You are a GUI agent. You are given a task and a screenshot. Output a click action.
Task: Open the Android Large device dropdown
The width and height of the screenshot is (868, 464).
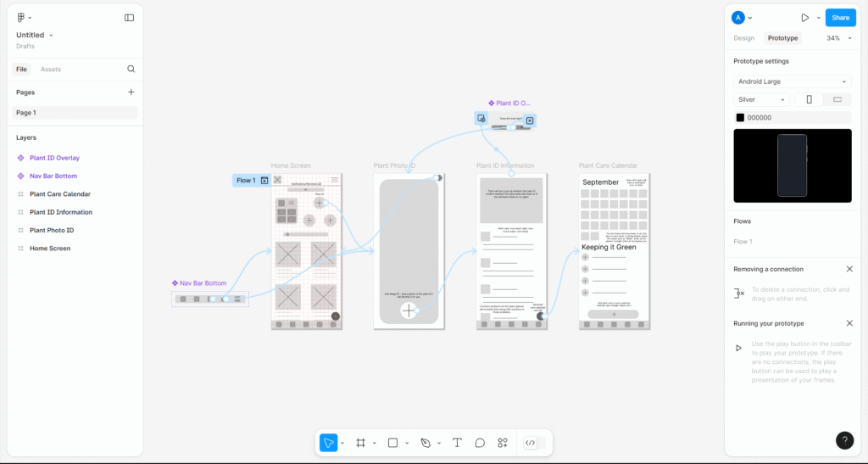point(792,81)
